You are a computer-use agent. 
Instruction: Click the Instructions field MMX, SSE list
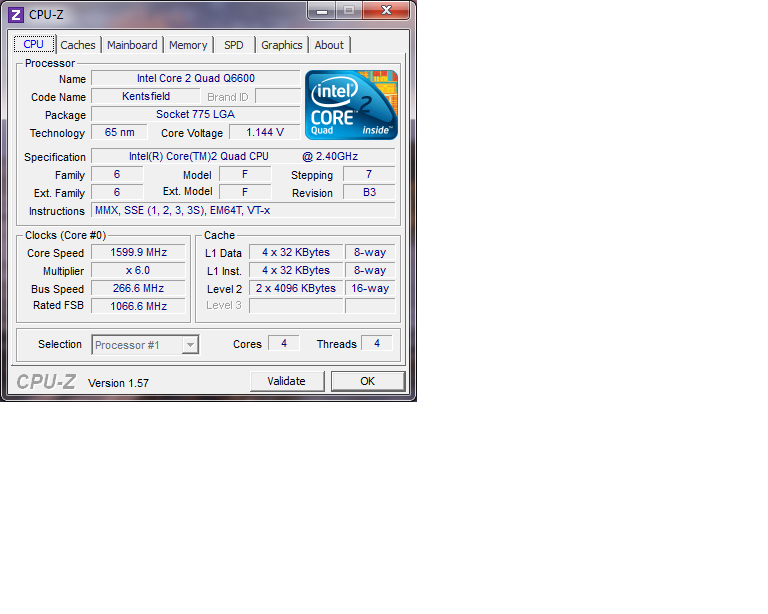click(x=243, y=211)
